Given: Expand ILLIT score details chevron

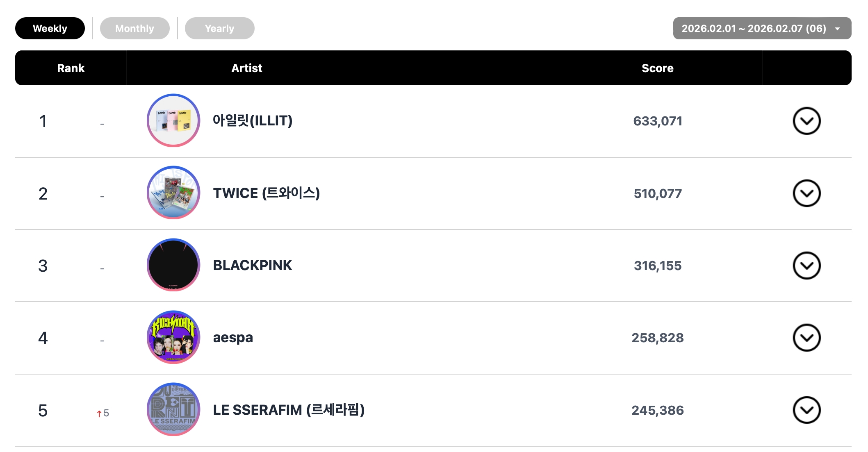Looking at the screenshot, I should click(806, 121).
